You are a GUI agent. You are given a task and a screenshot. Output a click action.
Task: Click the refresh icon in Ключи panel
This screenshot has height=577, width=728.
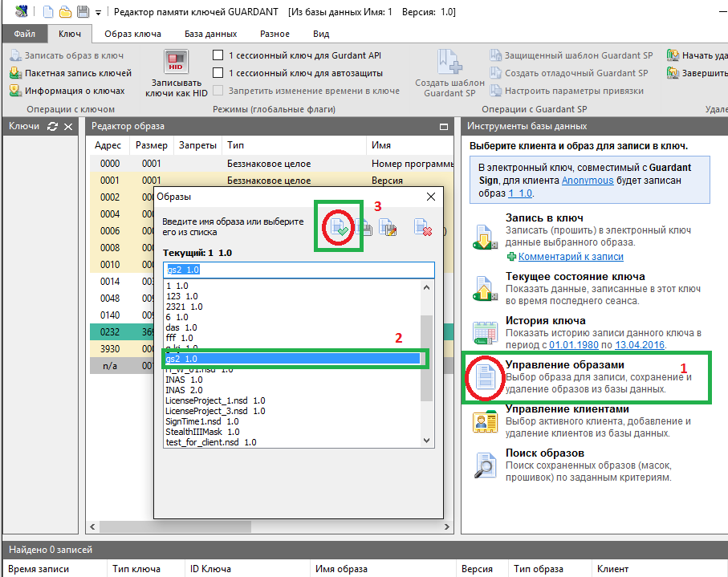(53, 127)
